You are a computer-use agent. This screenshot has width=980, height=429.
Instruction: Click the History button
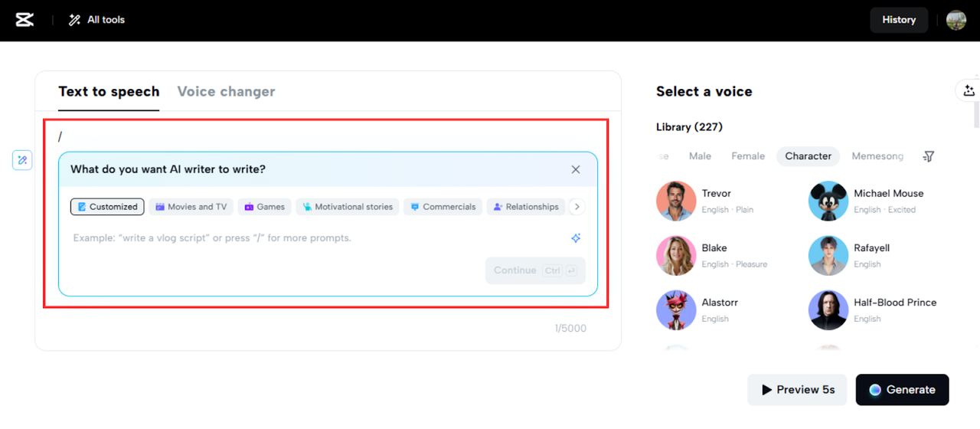899,20
